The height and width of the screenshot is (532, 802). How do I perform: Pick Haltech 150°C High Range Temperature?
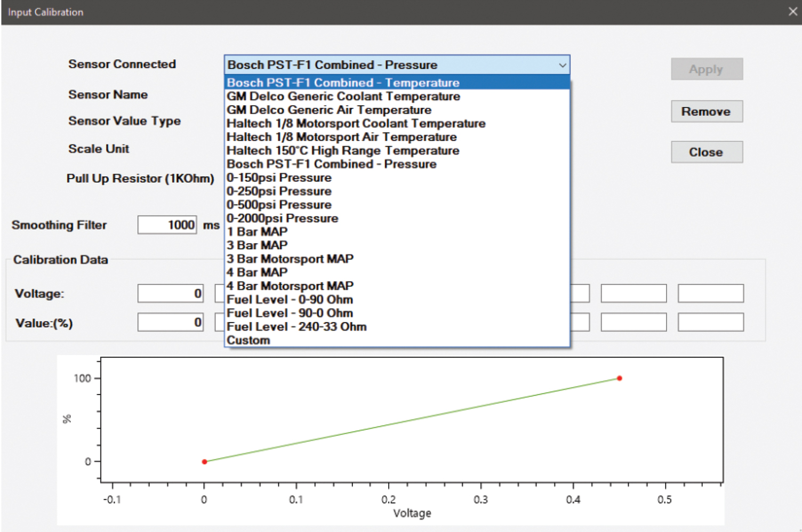coord(397,151)
